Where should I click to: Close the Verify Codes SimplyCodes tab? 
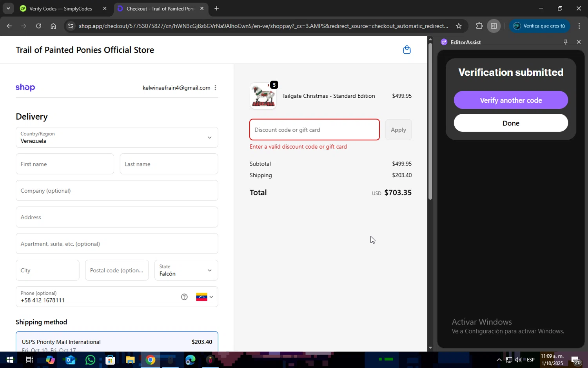click(x=105, y=9)
